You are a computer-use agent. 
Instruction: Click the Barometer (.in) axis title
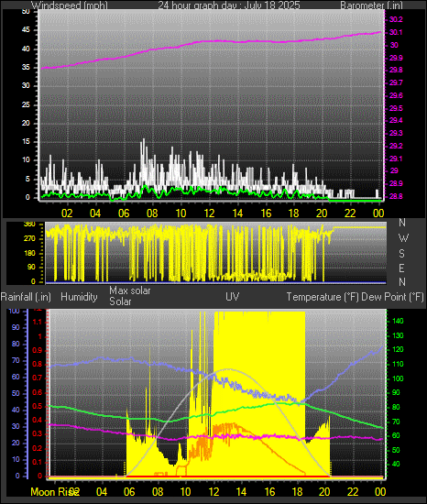371,5
